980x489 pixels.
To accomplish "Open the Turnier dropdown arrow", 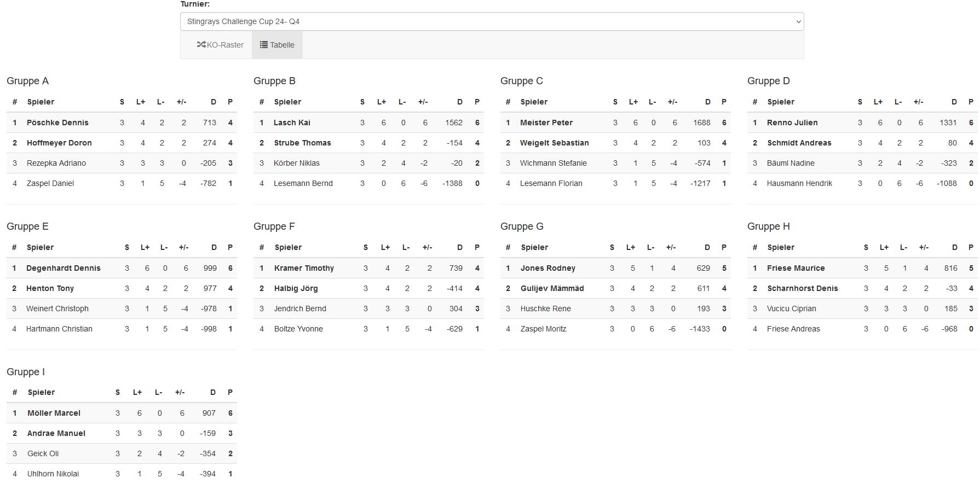I will click(x=798, y=22).
